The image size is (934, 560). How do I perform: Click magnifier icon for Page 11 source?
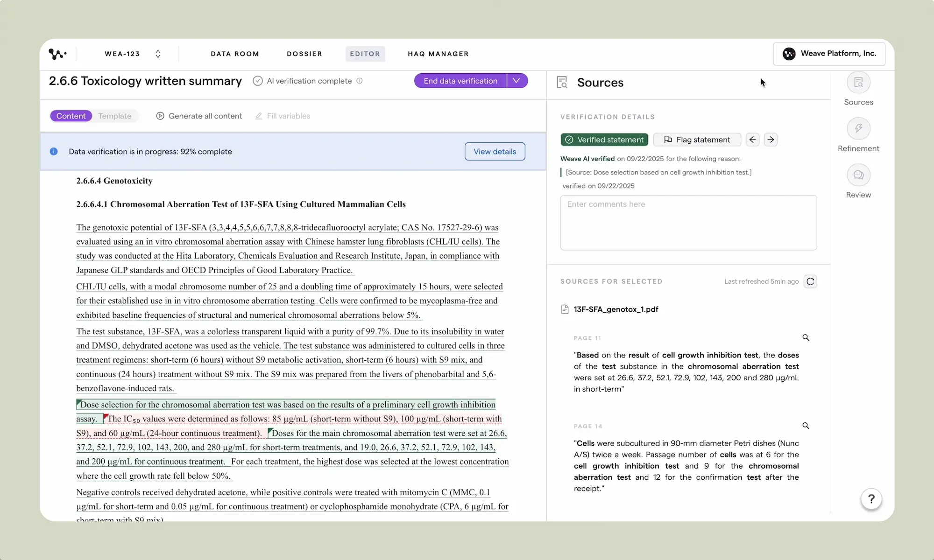[806, 337]
